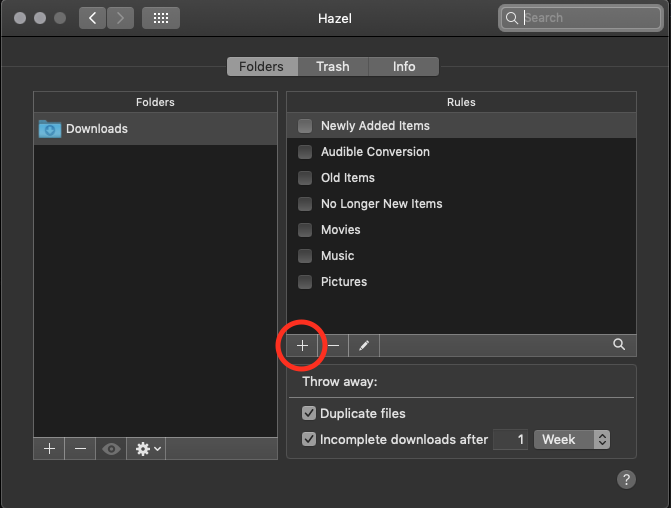The height and width of the screenshot is (508, 671).
Task: Click the incomplete downloads number field
Action: (x=509, y=439)
